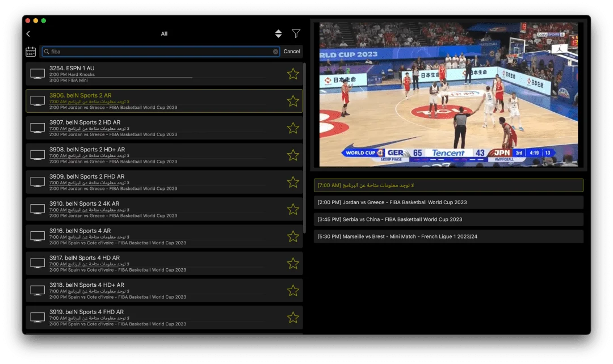Favorite the 3916. beIN Sports 4 AR channel
Screen dimensions: 613x364
[293, 236]
